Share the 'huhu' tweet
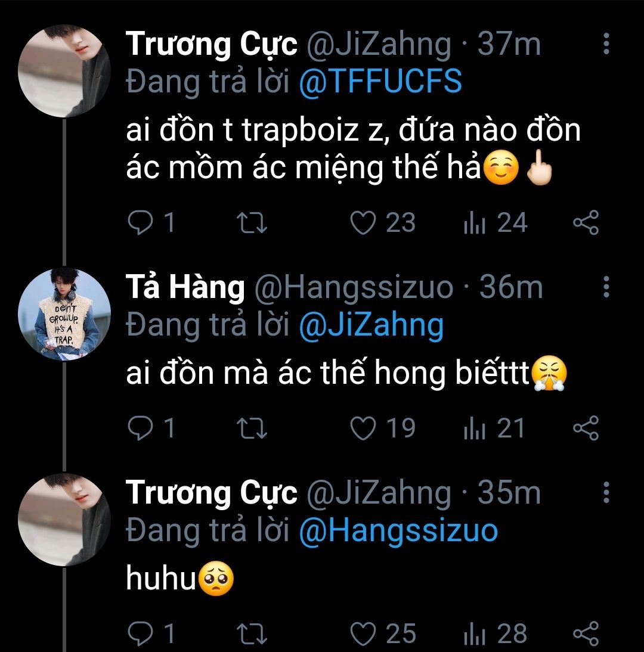644x652 pixels. tap(585, 634)
